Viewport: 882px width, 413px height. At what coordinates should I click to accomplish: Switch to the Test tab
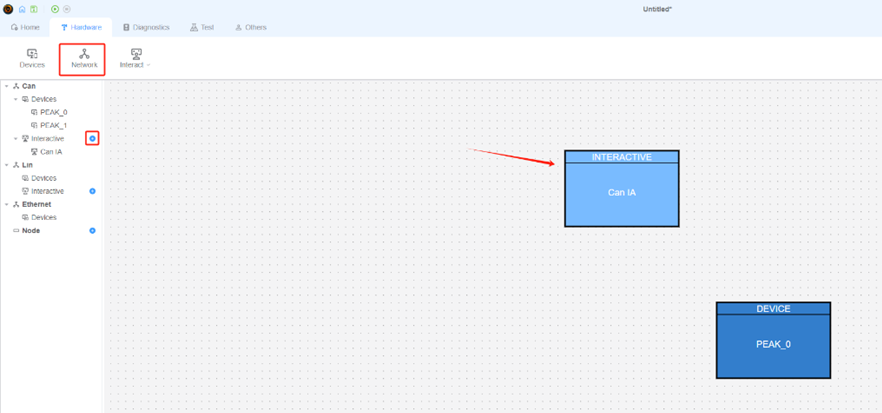(x=202, y=27)
